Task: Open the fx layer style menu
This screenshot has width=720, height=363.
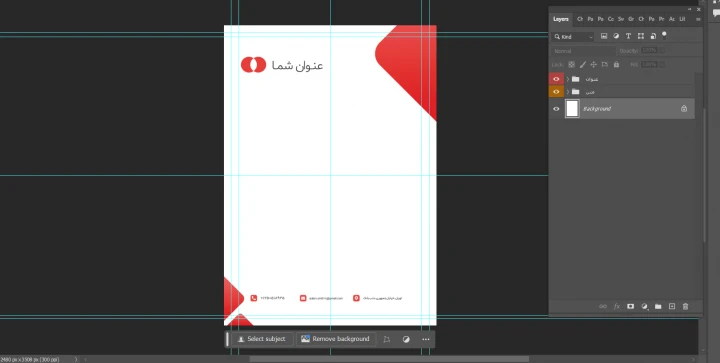Action: [617, 307]
